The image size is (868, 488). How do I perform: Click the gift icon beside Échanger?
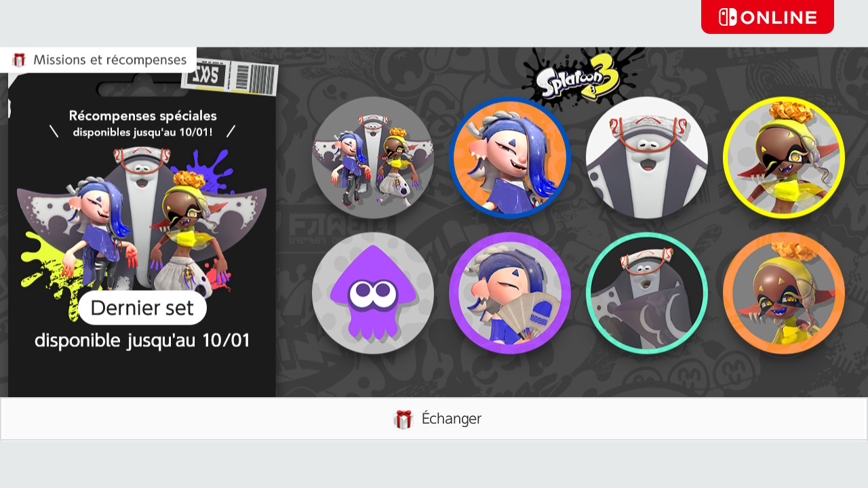click(x=403, y=419)
